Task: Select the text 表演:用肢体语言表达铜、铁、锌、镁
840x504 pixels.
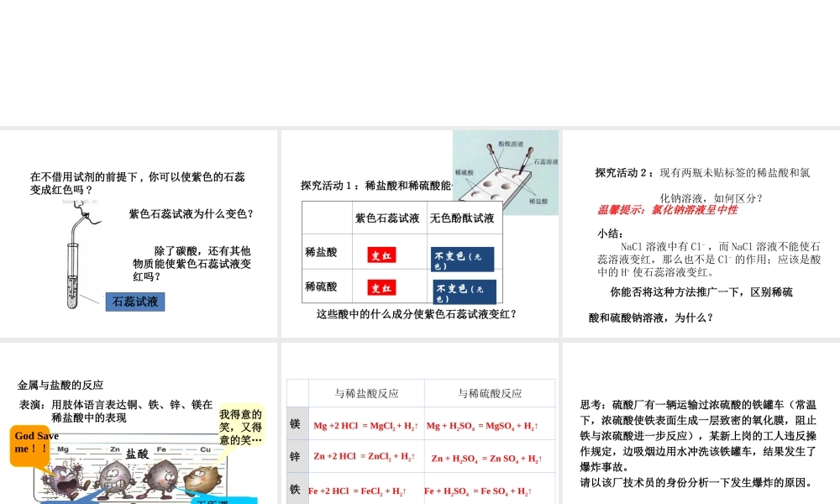Action: pos(116,411)
